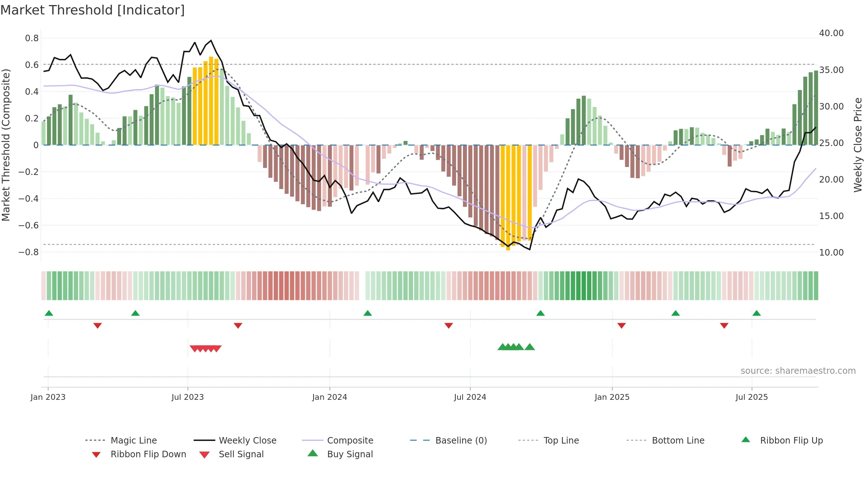Click the last green ribbon segment on the right
This screenshot has width=868, height=488.
point(816,286)
